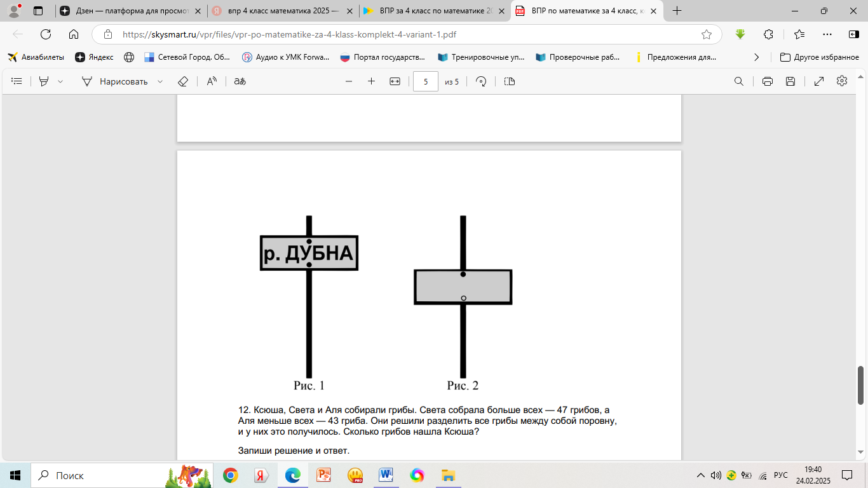Launch Yandex Browser from taskbar

click(x=261, y=475)
